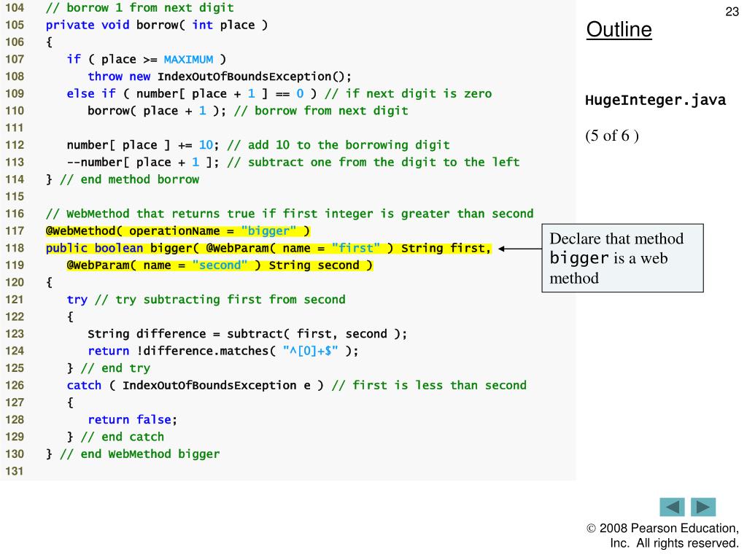
Task: Click 'catch ( IndexOutOfBoundsException e )' line
Action: pos(196,385)
